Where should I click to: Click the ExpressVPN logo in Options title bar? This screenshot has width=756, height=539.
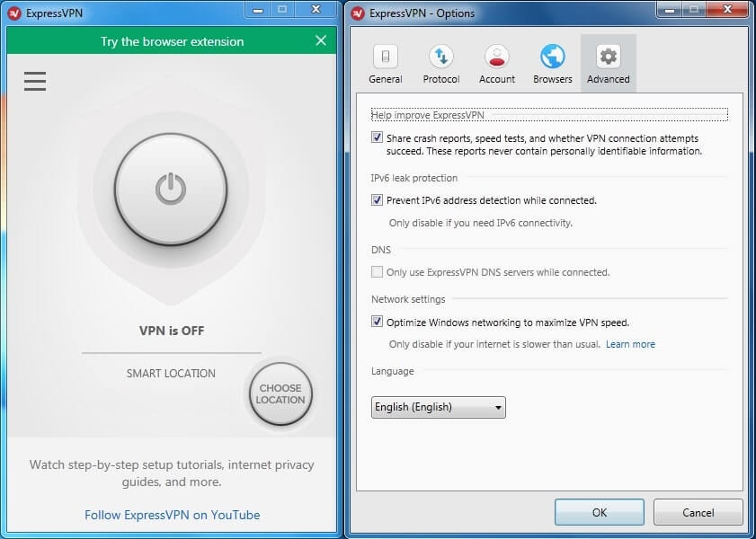[x=358, y=13]
